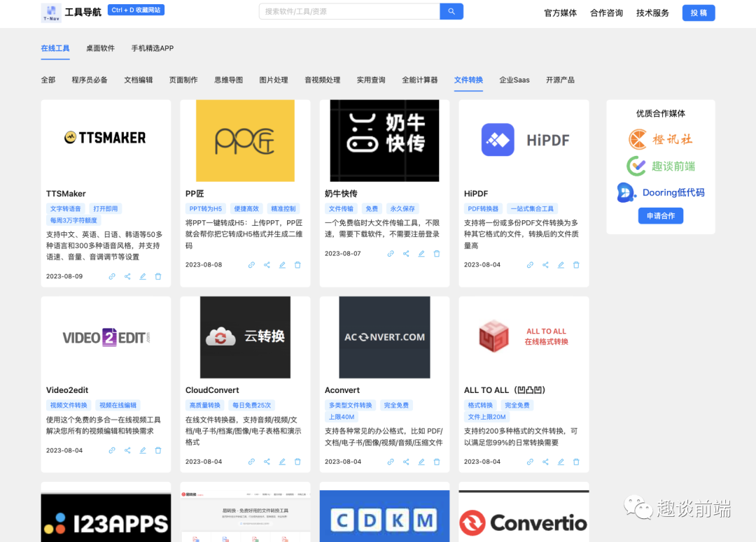
Task: Open the 合作咨询 header link
Action: point(606,13)
